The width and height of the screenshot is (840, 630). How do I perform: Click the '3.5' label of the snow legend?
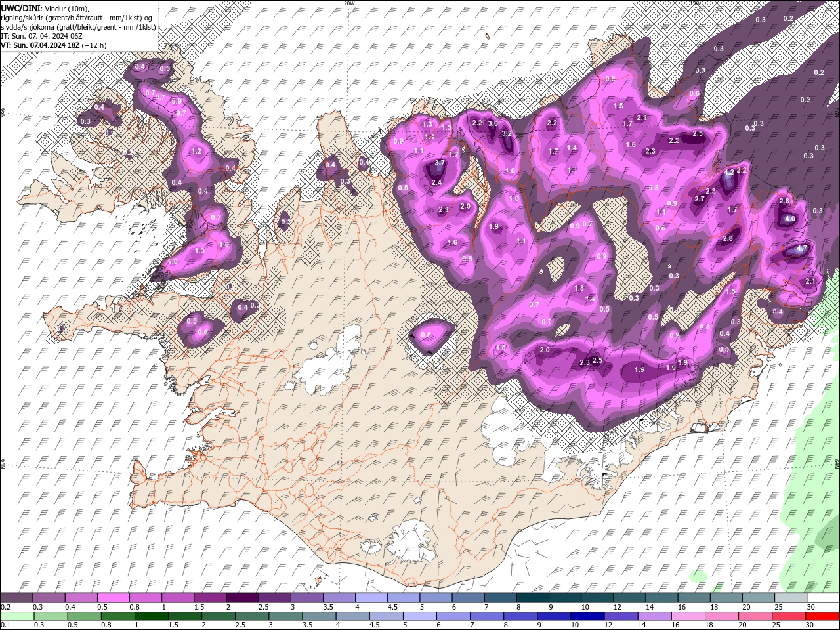click(x=327, y=607)
